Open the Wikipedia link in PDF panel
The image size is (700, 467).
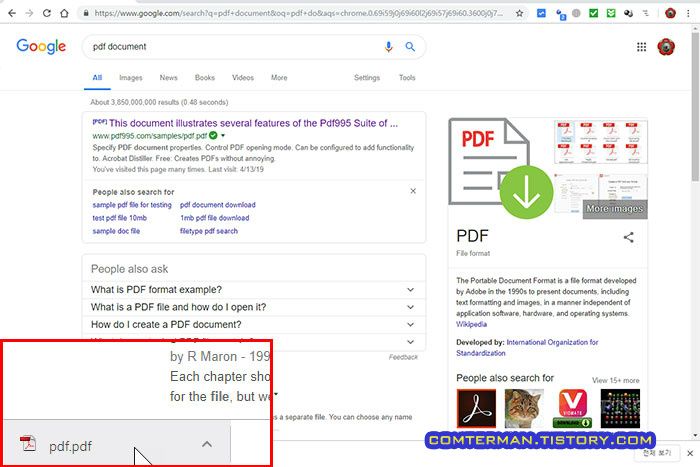coord(471,324)
